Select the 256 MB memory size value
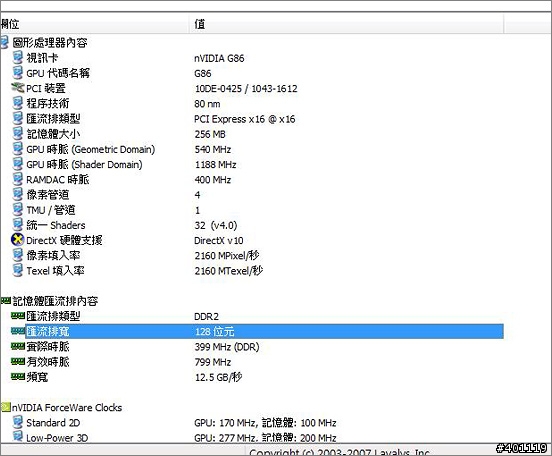The height and width of the screenshot is (456, 552). [x=210, y=134]
